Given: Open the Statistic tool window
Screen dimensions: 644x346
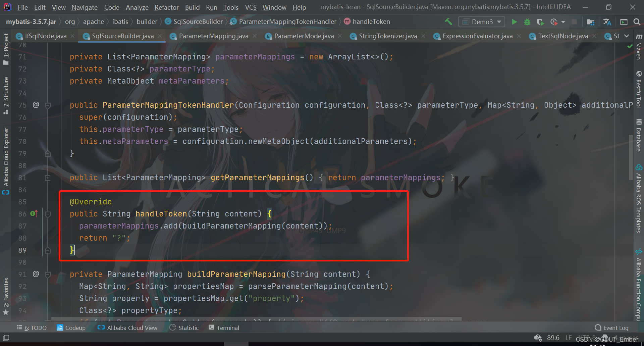Looking at the screenshot, I should 184,328.
